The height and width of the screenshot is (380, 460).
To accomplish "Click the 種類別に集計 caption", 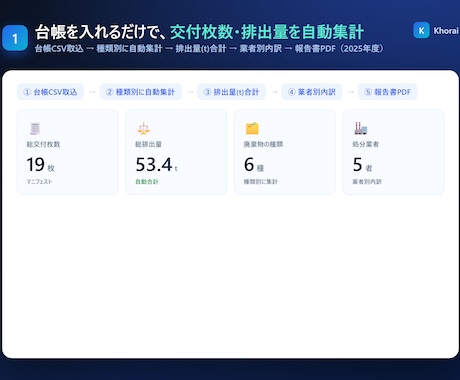I will 261,181.
